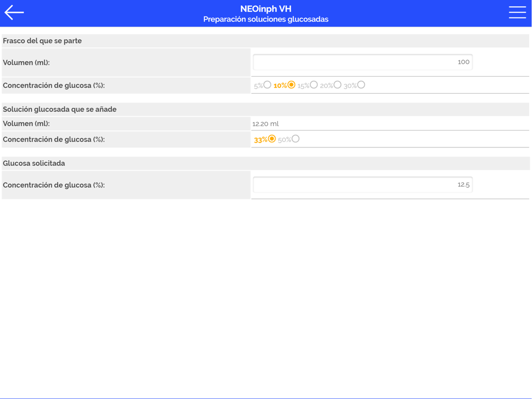Click the calculated 12.20 ml result
The height and width of the screenshot is (399, 532).
[265, 124]
